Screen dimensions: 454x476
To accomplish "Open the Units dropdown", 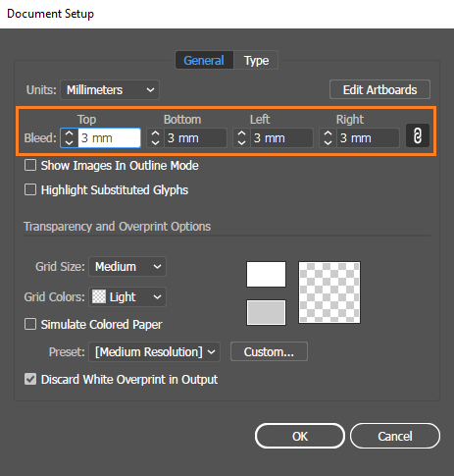I will coord(110,89).
